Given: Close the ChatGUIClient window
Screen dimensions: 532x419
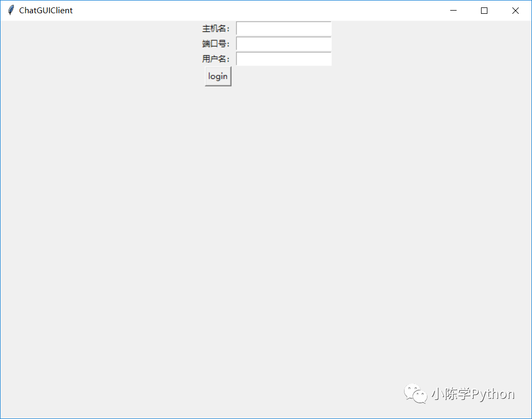Looking at the screenshot, I should click(x=516, y=11).
